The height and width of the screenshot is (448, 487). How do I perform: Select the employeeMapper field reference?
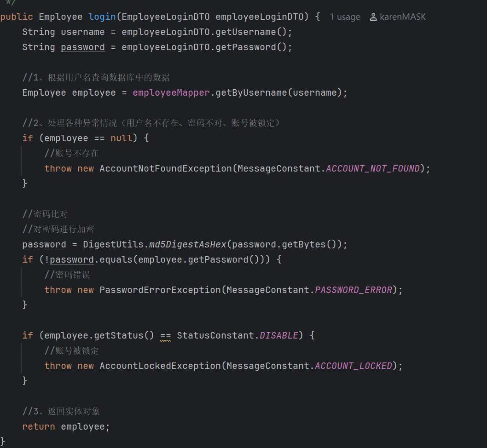point(171,93)
